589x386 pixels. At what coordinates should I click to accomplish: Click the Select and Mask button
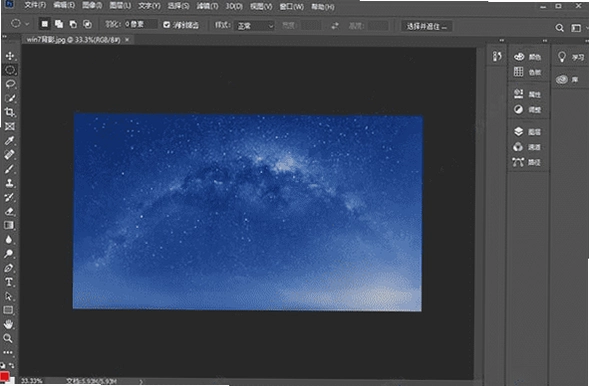[427, 26]
